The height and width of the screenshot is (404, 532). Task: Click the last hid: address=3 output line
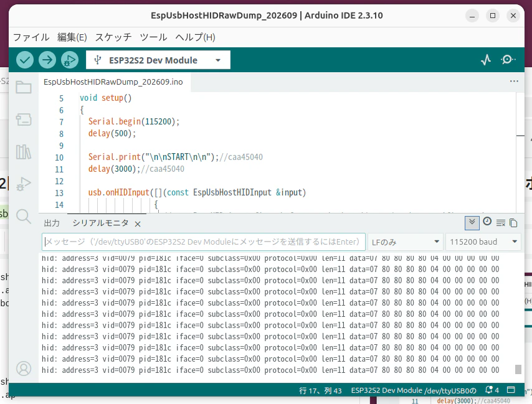click(270, 370)
